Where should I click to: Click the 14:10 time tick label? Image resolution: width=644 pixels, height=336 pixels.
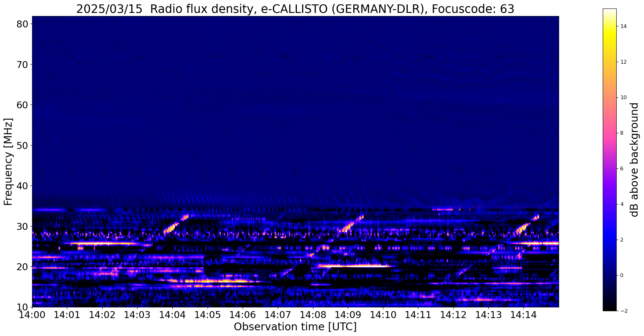tap(383, 314)
